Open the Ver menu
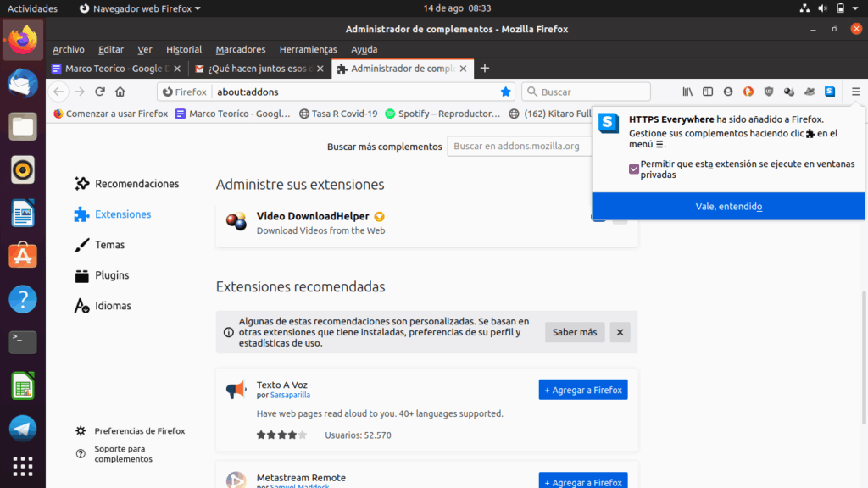 (144, 49)
